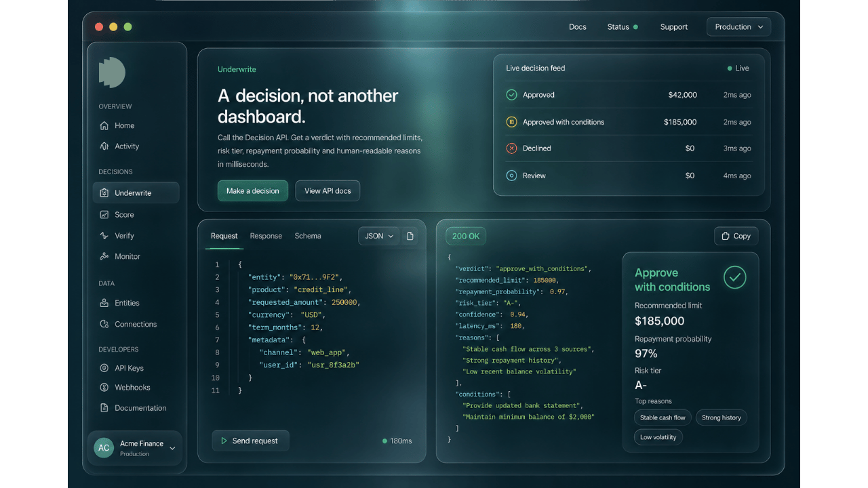
Task: Select Underwrite in the sidebar
Action: click(x=136, y=193)
